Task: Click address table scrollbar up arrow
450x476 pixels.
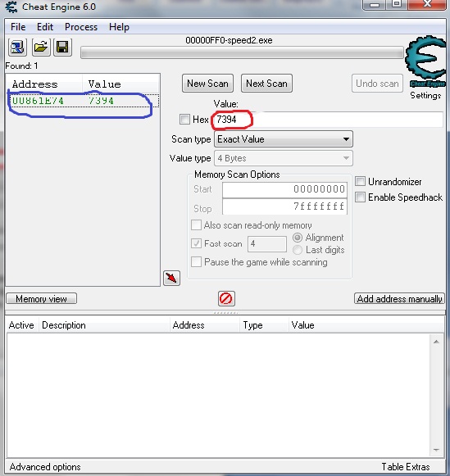Action: point(436,342)
